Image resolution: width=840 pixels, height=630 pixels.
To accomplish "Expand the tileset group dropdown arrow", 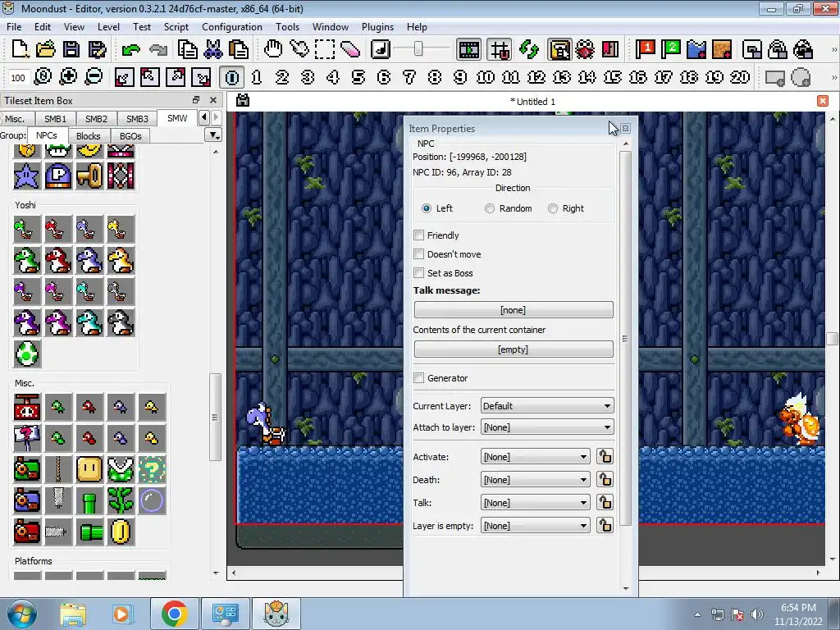I will pyautogui.click(x=214, y=135).
